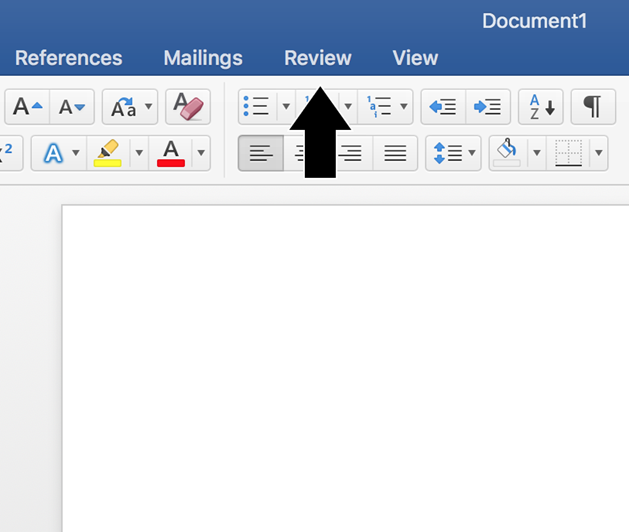Open line and paragraph spacing menu
This screenshot has width=629, height=532.
click(453, 153)
